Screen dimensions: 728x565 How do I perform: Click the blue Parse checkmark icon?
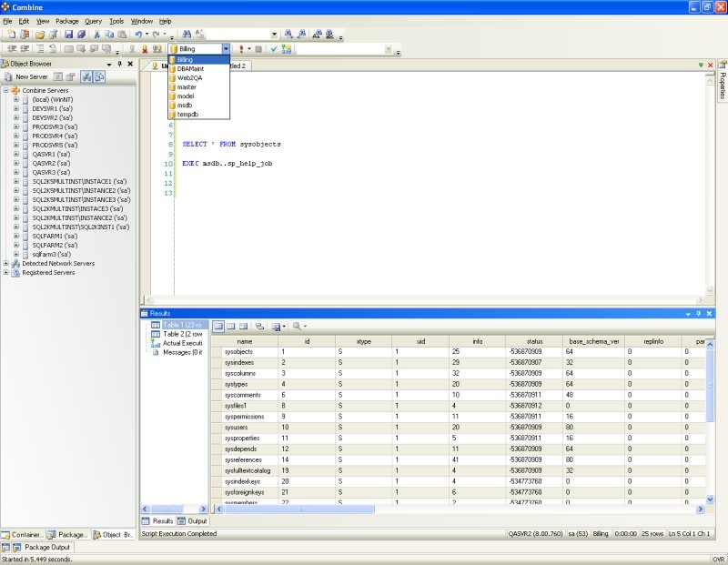pyautogui.click(x=273, y=49)
